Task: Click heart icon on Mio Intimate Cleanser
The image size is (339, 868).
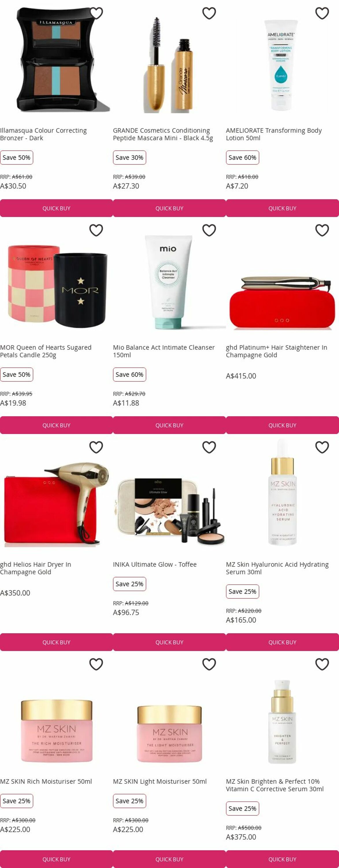Action: click(x=209, y=230)
